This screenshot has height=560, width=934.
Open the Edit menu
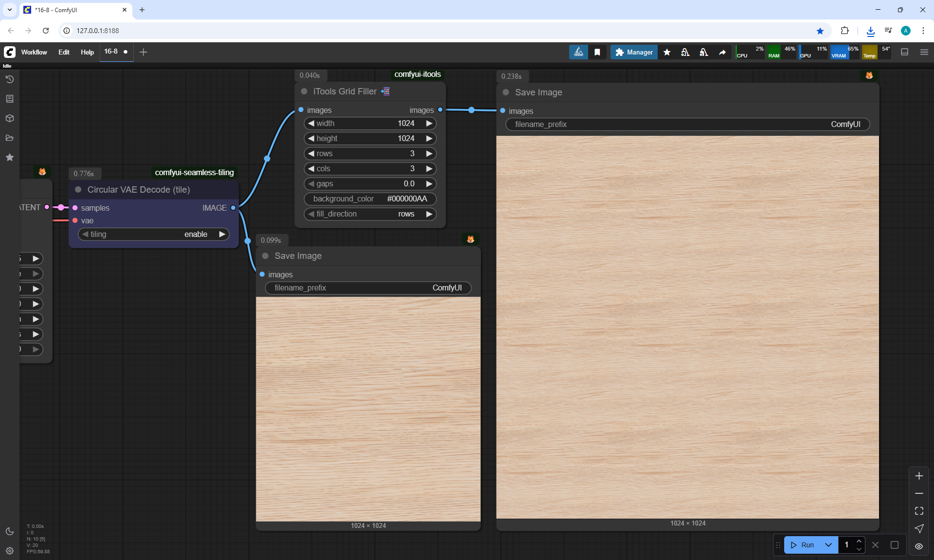click(x=64, y=52)
